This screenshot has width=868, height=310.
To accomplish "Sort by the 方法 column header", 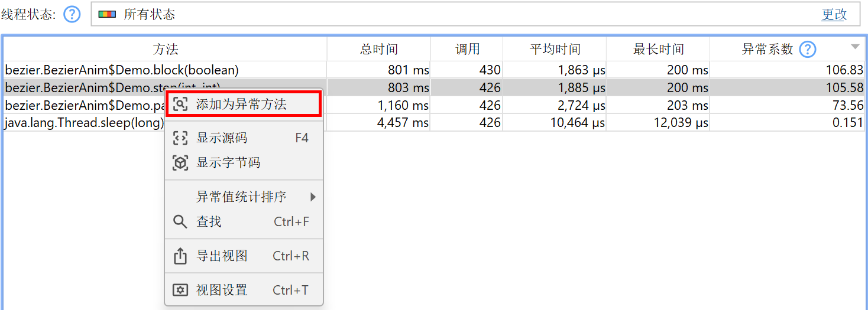I will [165, 50].
